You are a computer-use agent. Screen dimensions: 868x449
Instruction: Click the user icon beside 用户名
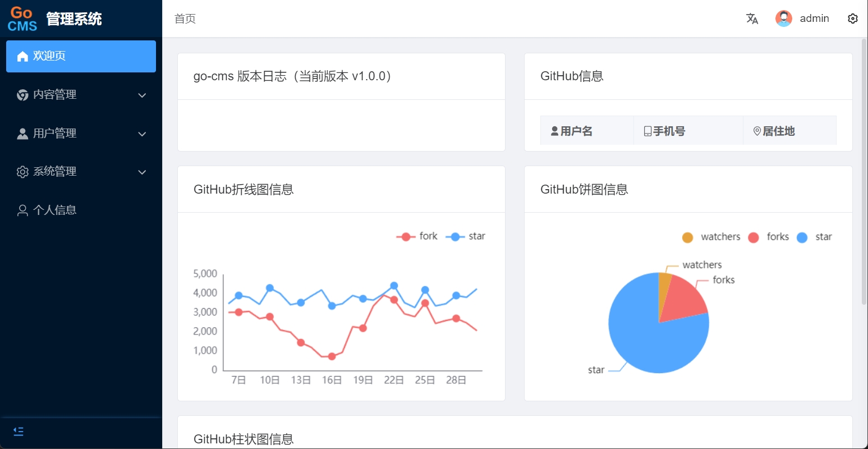point(554,131)
